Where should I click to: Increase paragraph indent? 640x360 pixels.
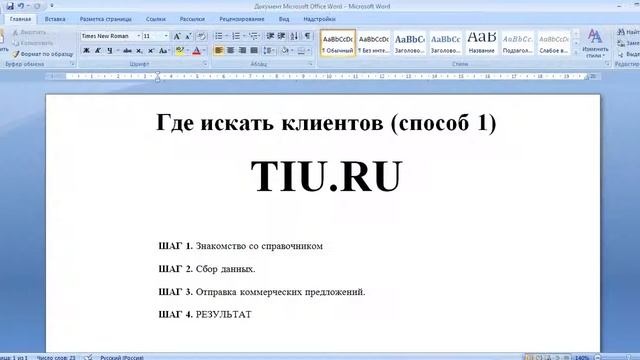coord(281,36)
